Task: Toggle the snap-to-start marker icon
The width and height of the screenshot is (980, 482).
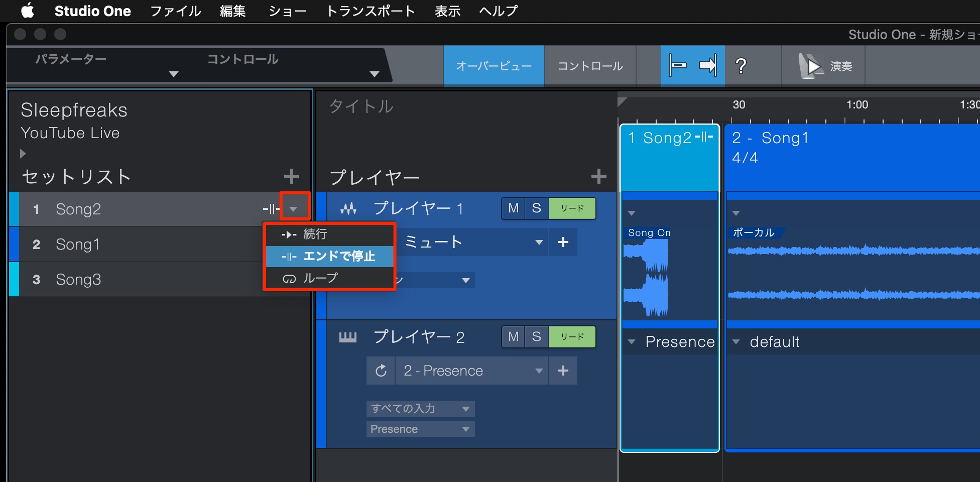Action: tap(677, 66)
